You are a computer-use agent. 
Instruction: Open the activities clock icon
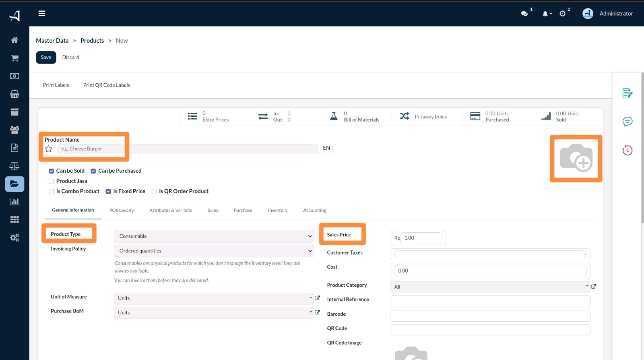tap(562, 14)
